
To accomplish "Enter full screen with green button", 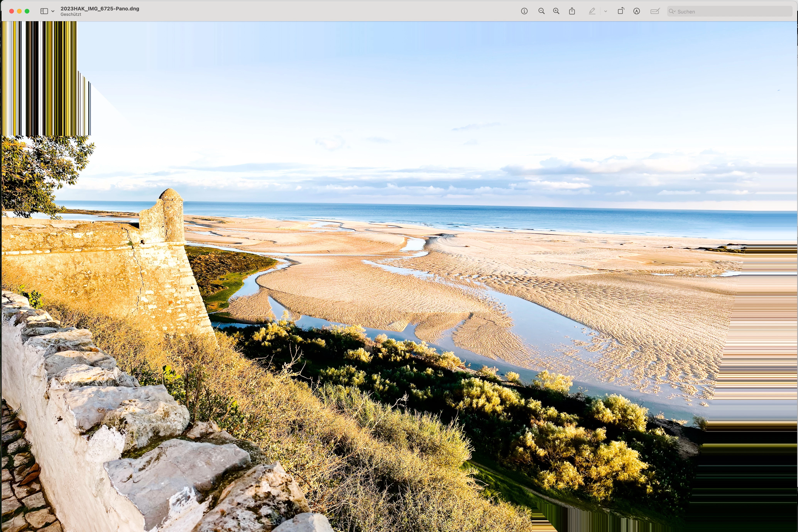I will [x=27, y=11].
